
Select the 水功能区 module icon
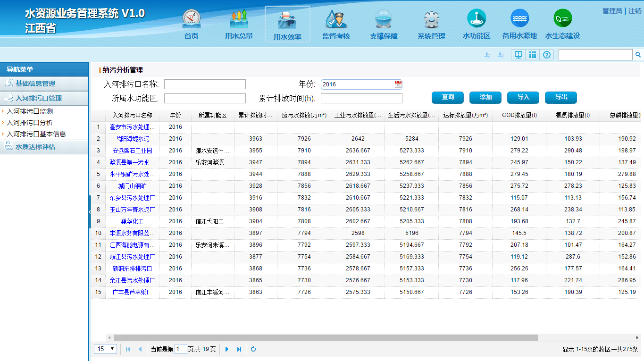point(477,21)
